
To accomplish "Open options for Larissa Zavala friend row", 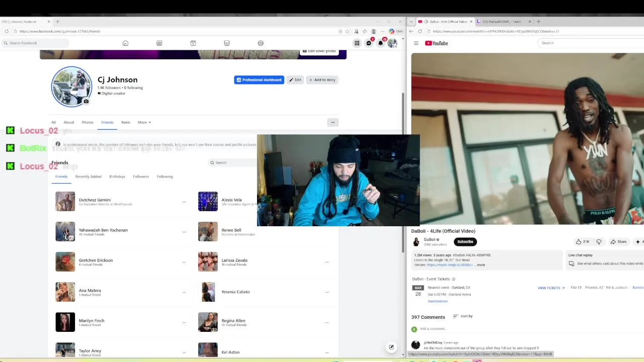I will [327, 262].
